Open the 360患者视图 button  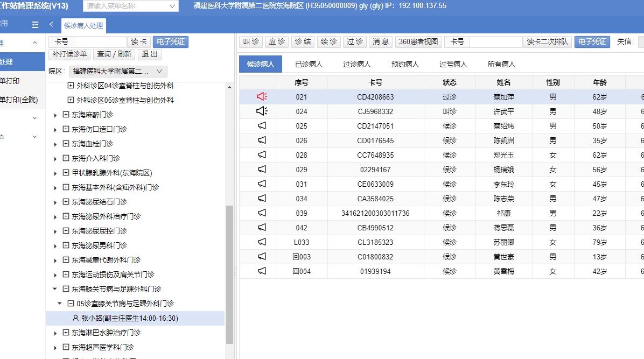click(418, 42)
